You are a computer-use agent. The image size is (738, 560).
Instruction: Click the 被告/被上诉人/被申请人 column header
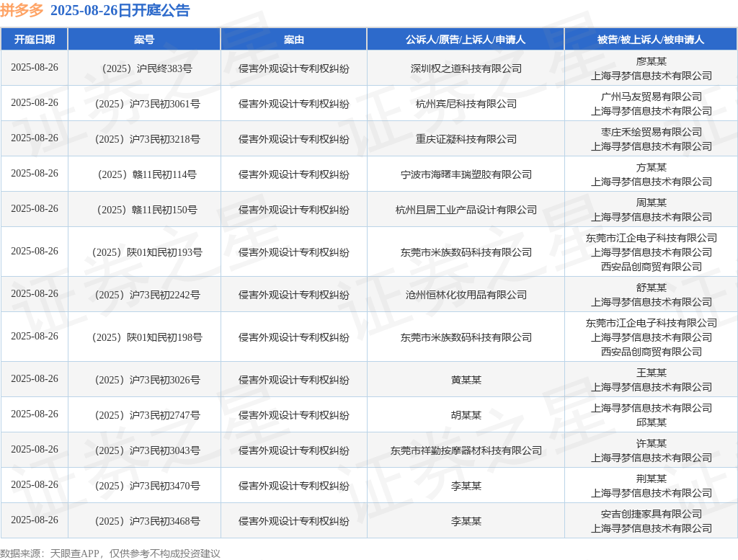[651, 40]
